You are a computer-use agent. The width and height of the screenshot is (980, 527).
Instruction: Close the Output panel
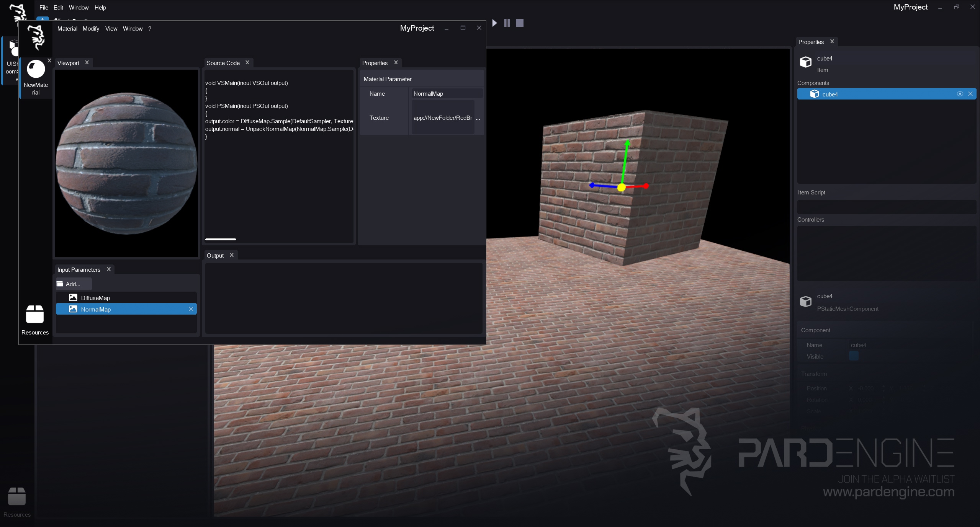coord(231,255)
